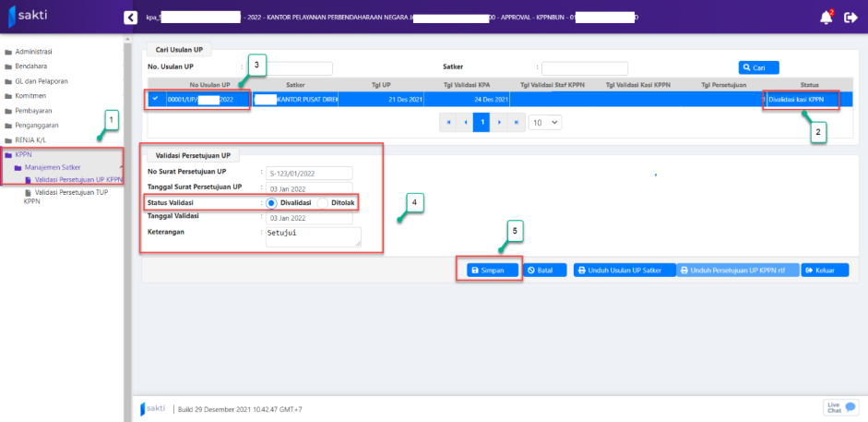Click the Simpan button
The height and width of the screenshot is (422, 868).
click(487, 270)
